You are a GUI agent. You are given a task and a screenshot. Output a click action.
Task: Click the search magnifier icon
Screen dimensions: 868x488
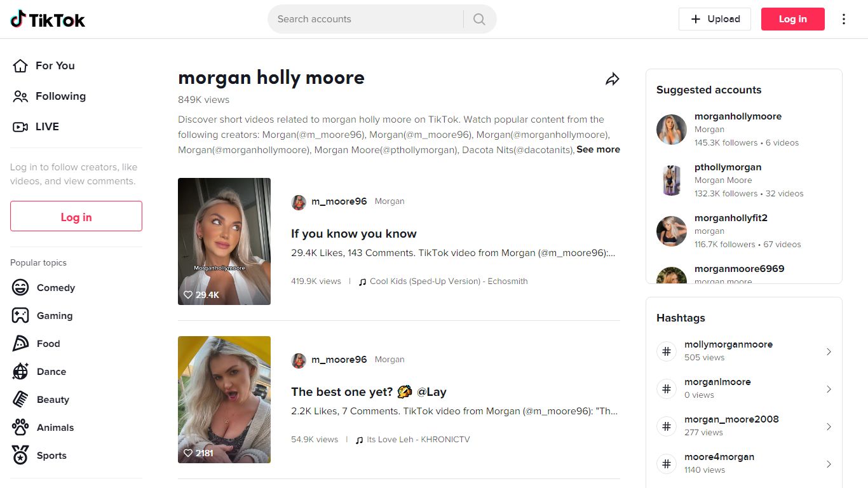pos(479,19)
